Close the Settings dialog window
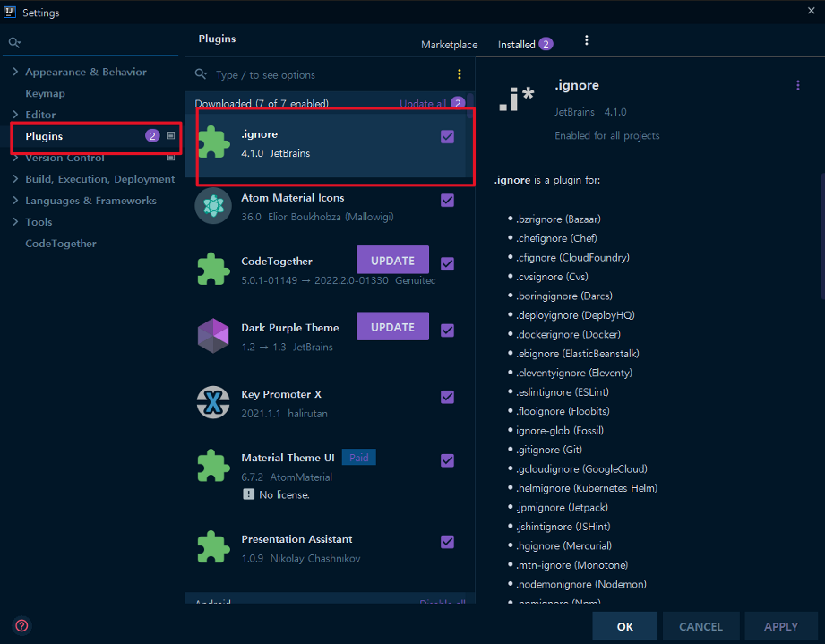This screenshot has height=644, width=825. pos(812,11)
